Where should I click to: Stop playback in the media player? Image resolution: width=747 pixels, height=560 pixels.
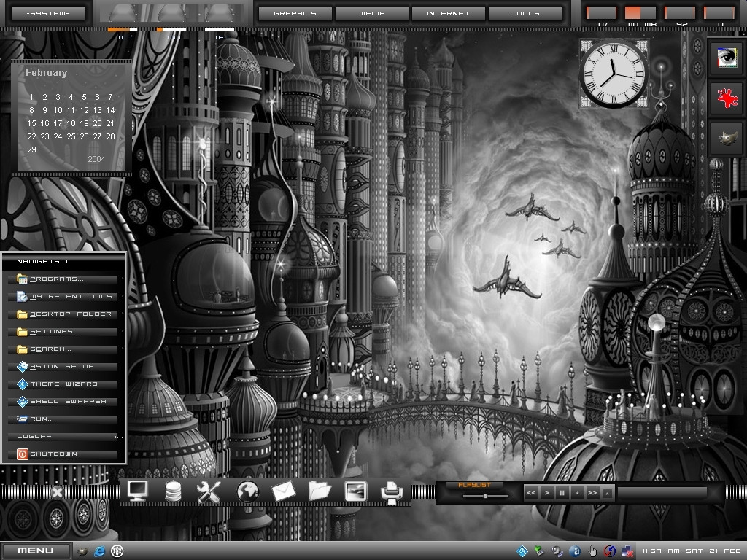tap(577, 493)
